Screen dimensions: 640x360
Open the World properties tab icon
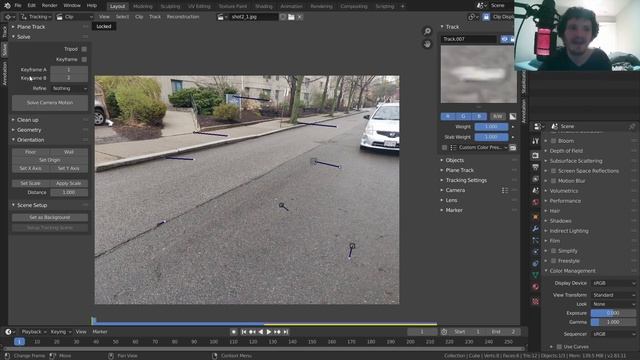pyautogui.click(x=535, y=202)
